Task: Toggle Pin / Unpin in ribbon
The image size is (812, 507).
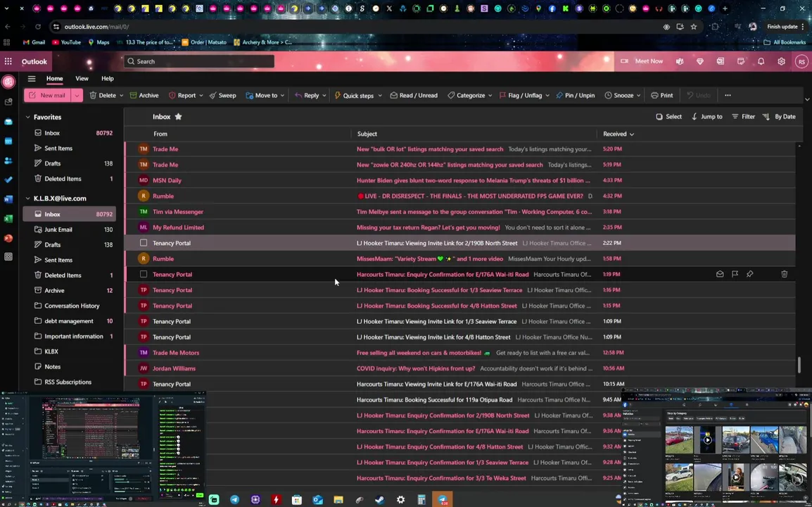Action: tap(576, 95)
